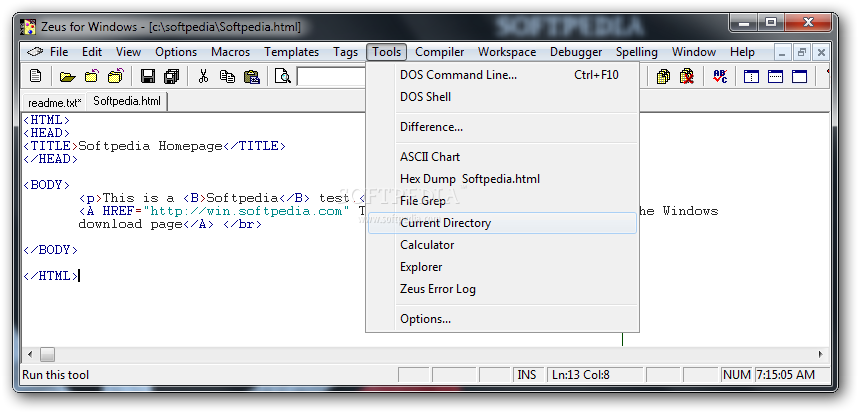The image size is (859, 413).
Task: Click the highlighted Current Directory entry
Action: coord(502,223)
